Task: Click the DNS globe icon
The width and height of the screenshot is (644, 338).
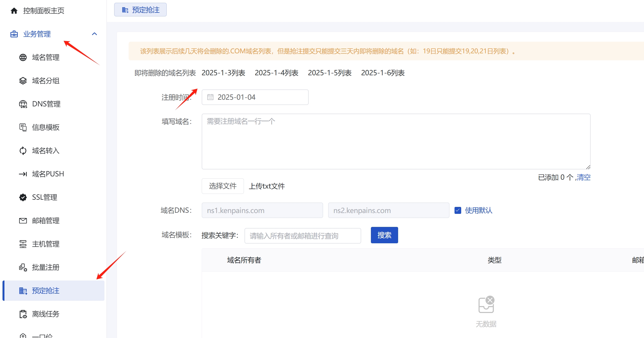Action: [x=23, y=104]
